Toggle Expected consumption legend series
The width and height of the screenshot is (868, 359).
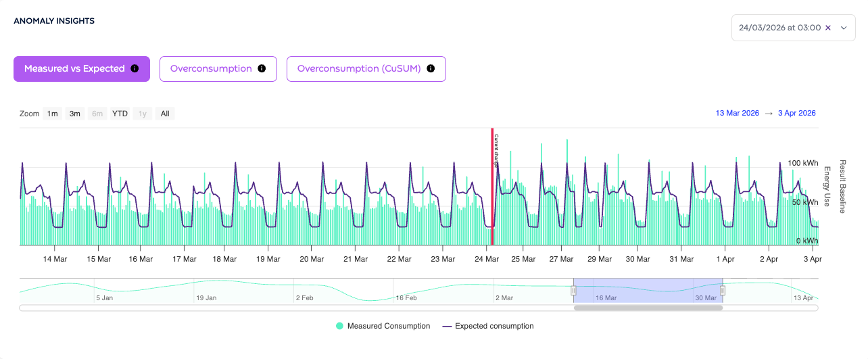tap(487, 326)
